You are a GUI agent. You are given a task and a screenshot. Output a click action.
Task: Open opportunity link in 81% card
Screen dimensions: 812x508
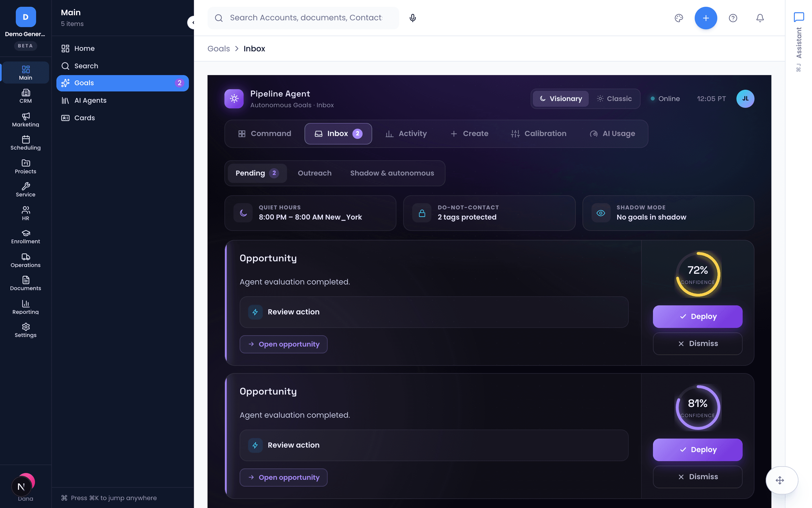pyautogui.click(x=284, y=478)
